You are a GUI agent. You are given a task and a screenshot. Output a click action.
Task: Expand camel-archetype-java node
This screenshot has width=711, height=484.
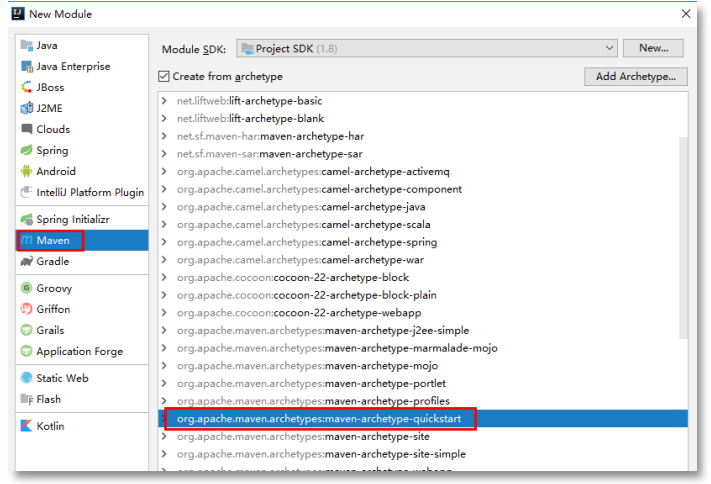(164, 207)
